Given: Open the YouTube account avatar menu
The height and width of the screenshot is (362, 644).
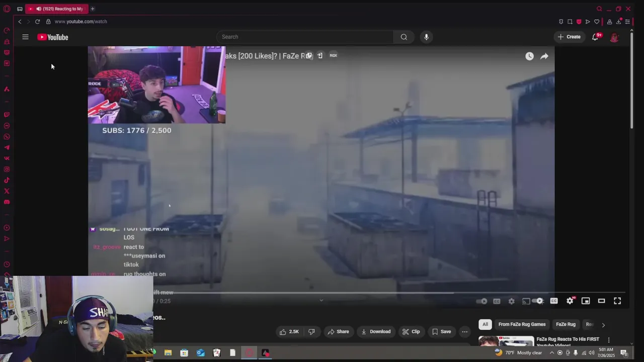Looking at the screenshot, I should (614, 37).
